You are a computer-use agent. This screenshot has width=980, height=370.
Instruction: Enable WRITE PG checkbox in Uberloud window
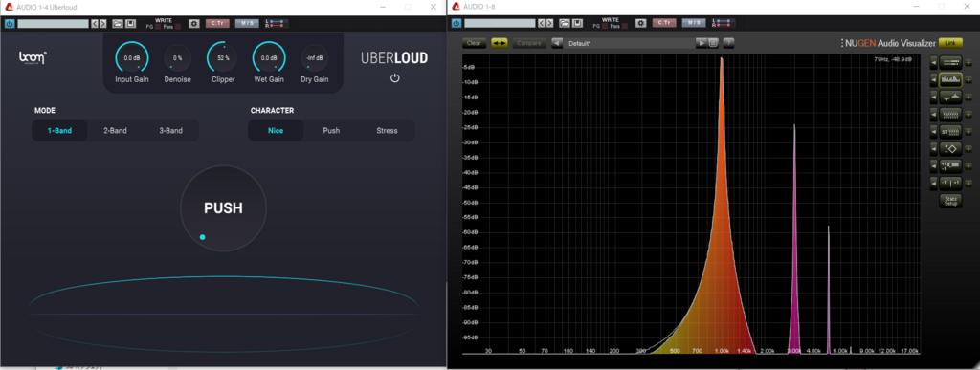(x=158, y=26)
